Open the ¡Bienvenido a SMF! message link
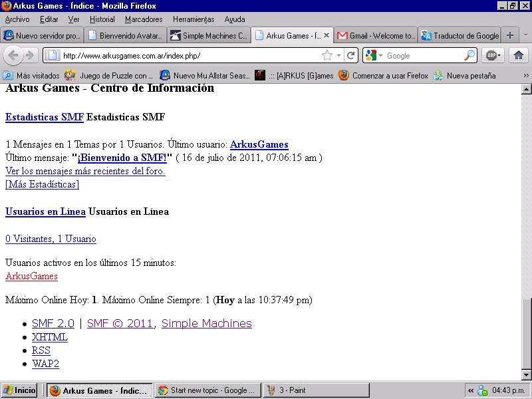Viewport: 532px width, 399px height. [x=122, y=158]
